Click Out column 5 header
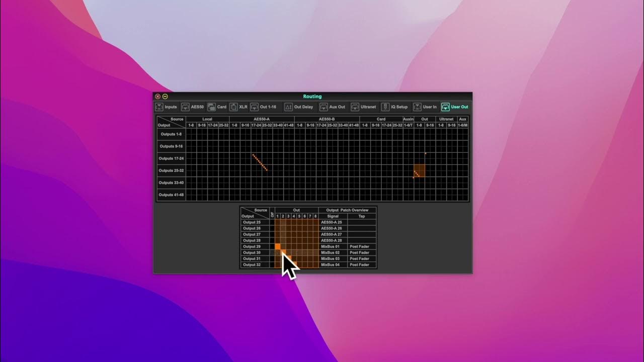 click(299, 216)
